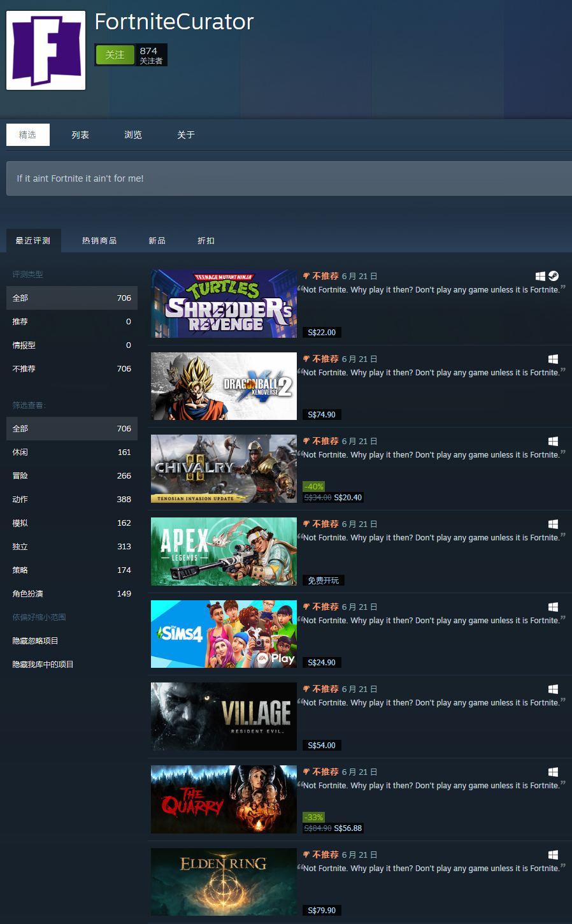The height and width of the screenshot is (924, 572).
Task: Open The Quarry game thumbnail
Action: (224, 799)
